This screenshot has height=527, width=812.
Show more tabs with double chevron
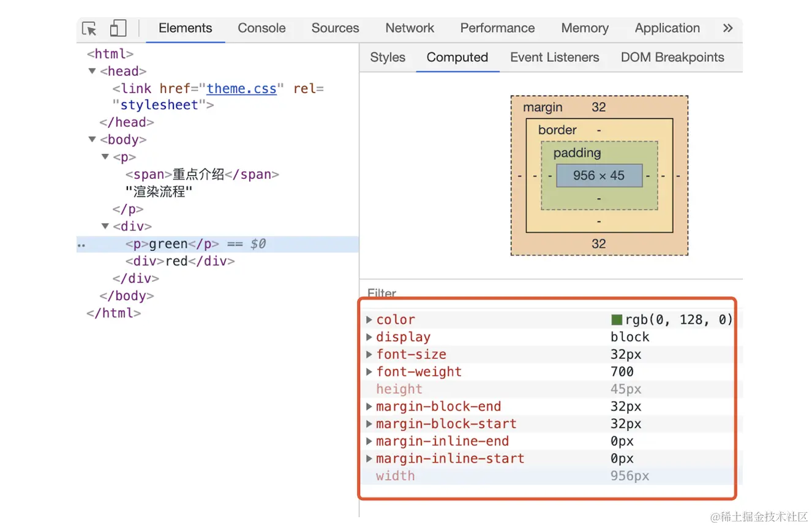coord(727,28)
